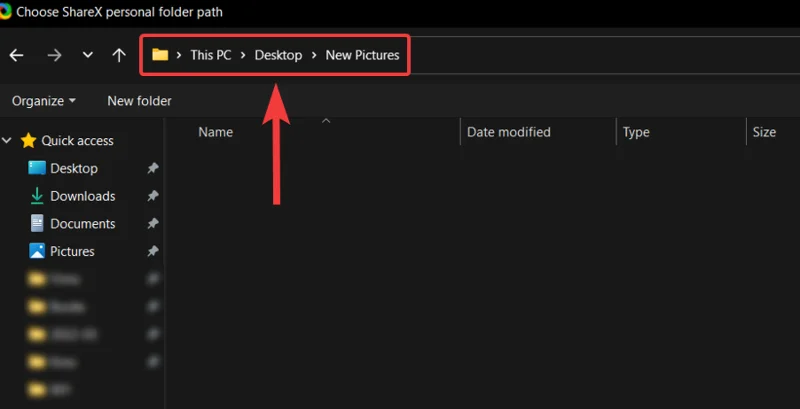
Task: Open the Organize dropdown menu
Action: click(44, 101)
